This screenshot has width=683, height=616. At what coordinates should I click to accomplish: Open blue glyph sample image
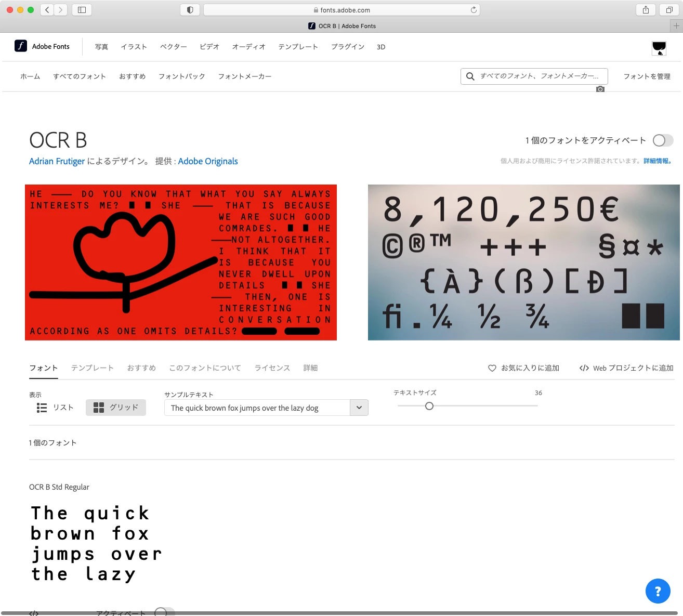524,263
